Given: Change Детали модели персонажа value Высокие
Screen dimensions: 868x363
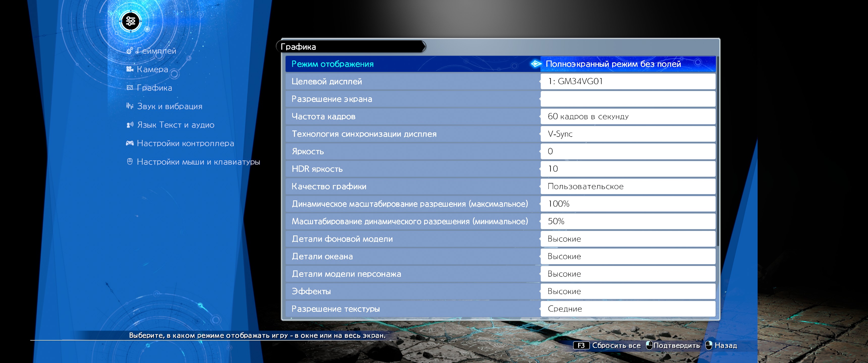Looking at the screenshot, I should coord(628,274).
